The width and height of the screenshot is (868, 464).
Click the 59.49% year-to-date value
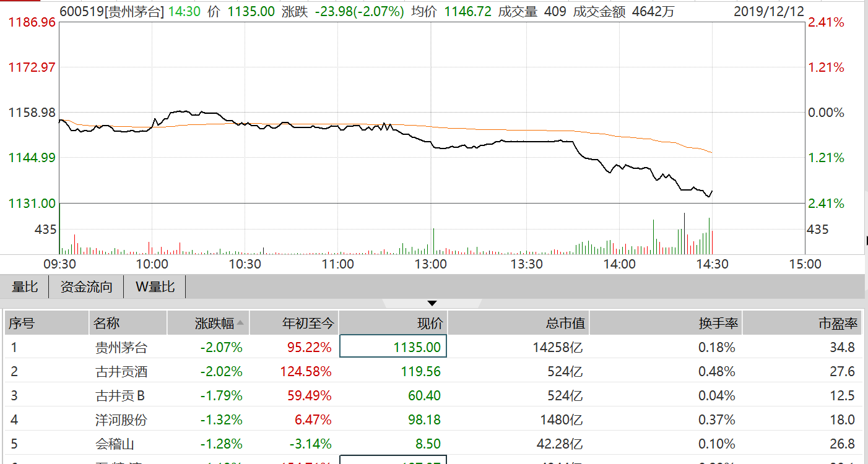[310, 396]
